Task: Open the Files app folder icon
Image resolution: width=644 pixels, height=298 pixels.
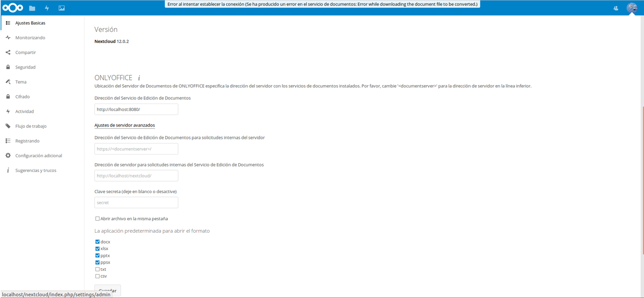Action: coord(32,8)
